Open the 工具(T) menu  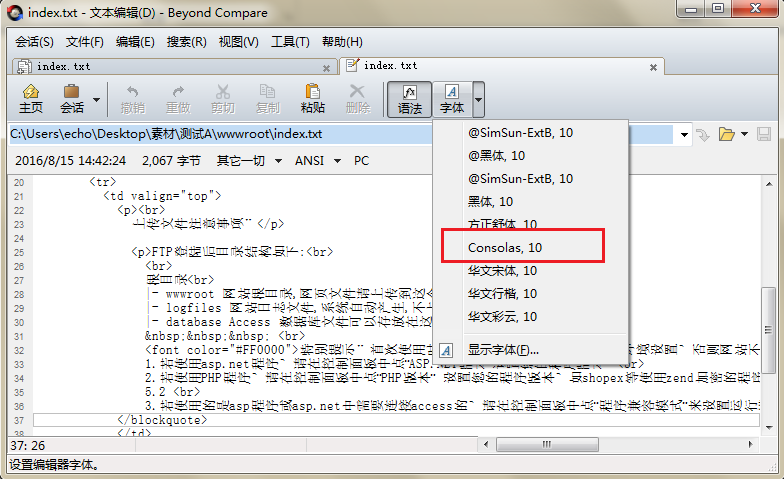290,41
